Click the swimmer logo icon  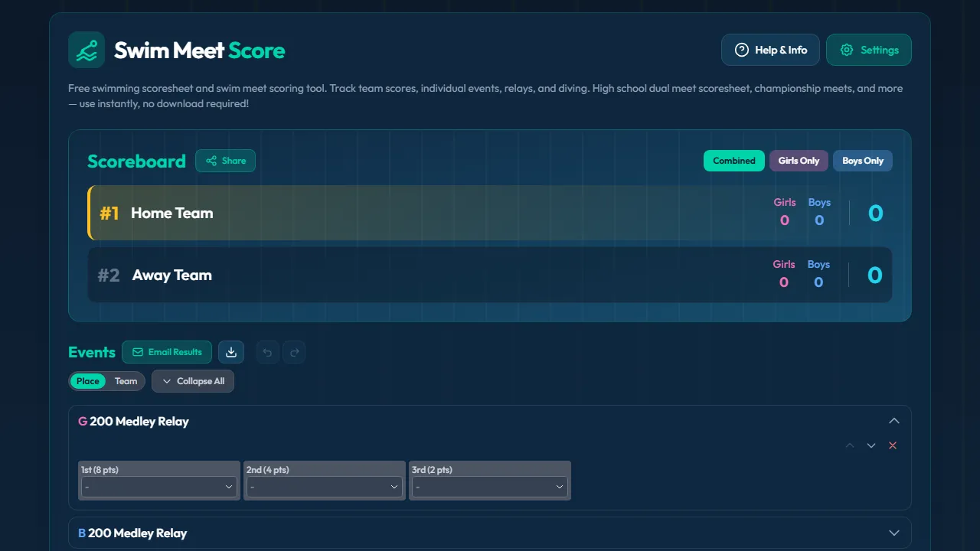point(86,49)
